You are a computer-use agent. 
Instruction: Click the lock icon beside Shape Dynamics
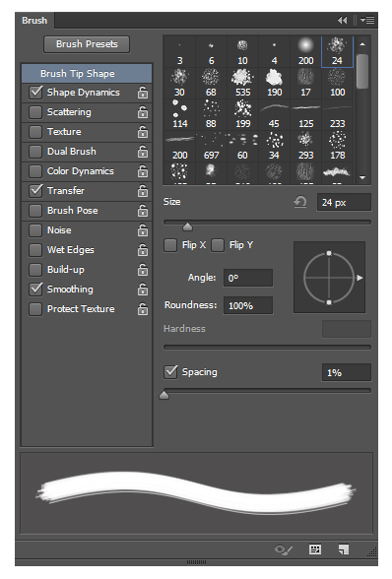[x=143, y=93]
